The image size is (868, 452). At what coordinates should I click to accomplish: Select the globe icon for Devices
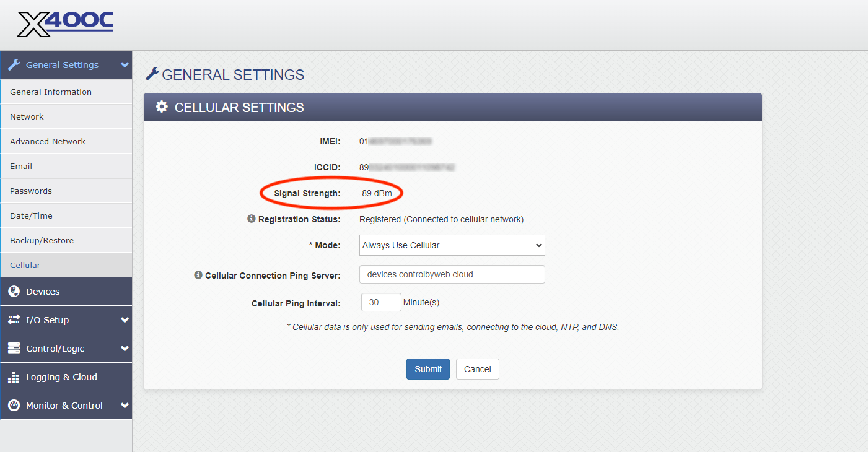point(14,291)
